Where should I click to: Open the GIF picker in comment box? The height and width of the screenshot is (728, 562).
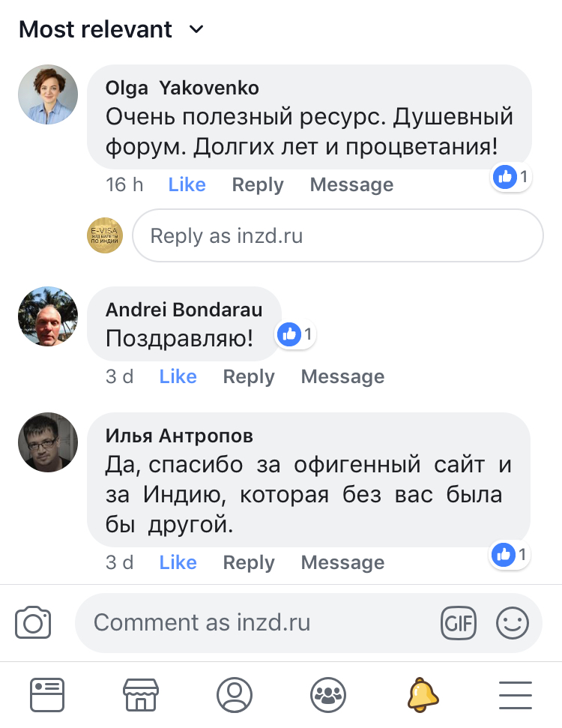click(x=458, y=623)
